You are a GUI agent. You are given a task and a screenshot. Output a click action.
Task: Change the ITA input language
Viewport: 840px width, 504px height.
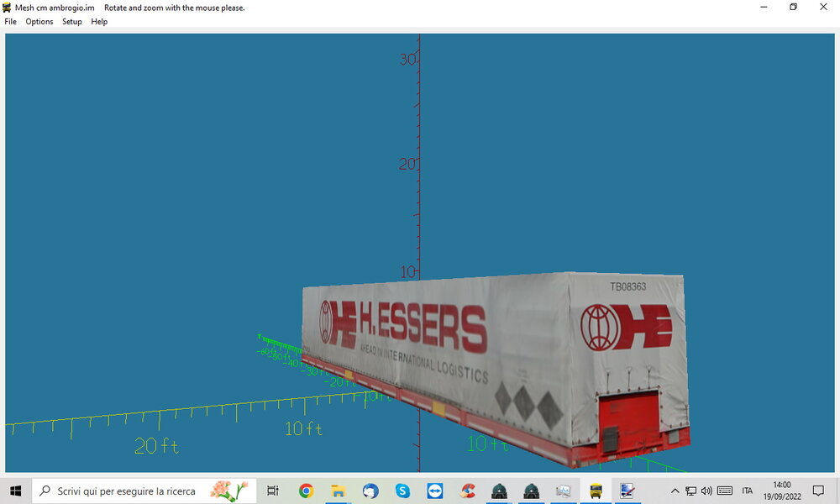tap(748, 491)
